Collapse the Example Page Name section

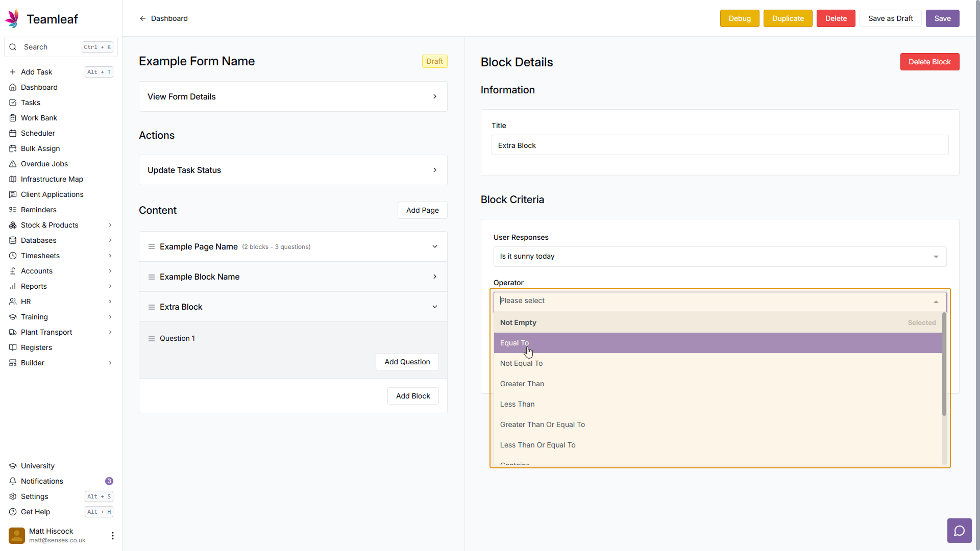click(x=434, y=247)
